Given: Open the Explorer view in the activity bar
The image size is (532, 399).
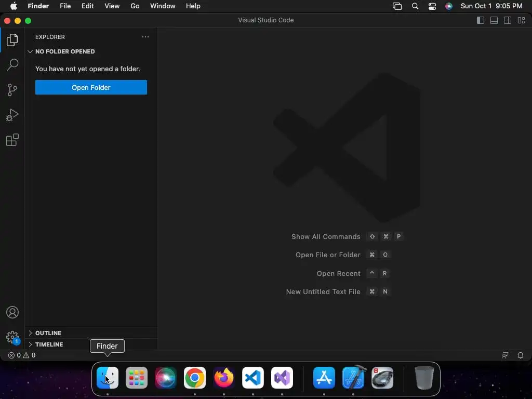Looking at the screenshot, I should click(12, 40).
